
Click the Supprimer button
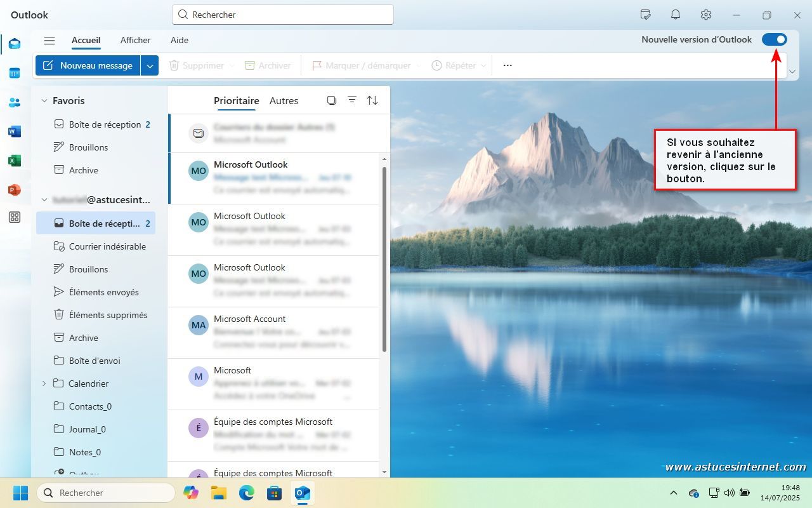197,65
